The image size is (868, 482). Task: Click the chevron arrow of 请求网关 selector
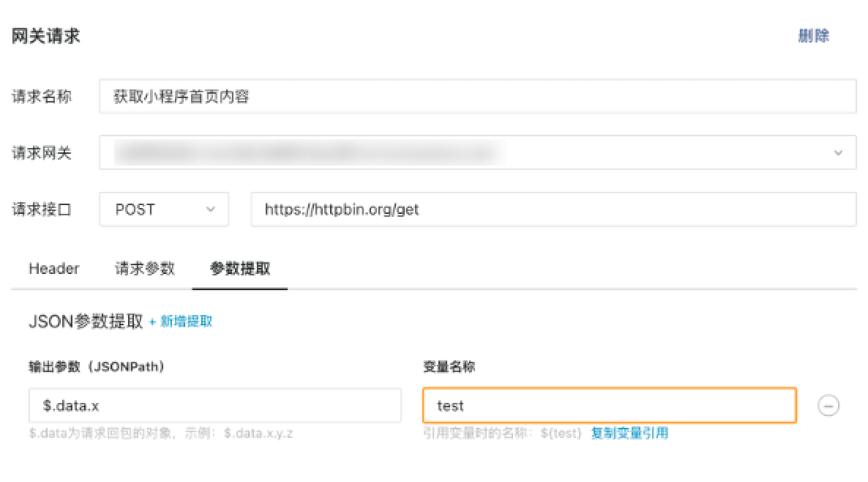point(838,153)
